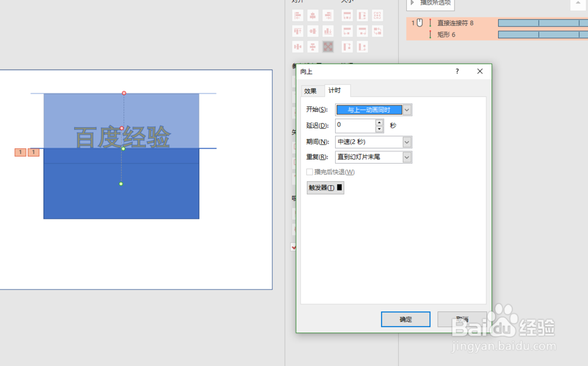Screen dimensions: 588x366
Task: Increase the delay with spinner up arrow
Action: (x=379, y=123)
